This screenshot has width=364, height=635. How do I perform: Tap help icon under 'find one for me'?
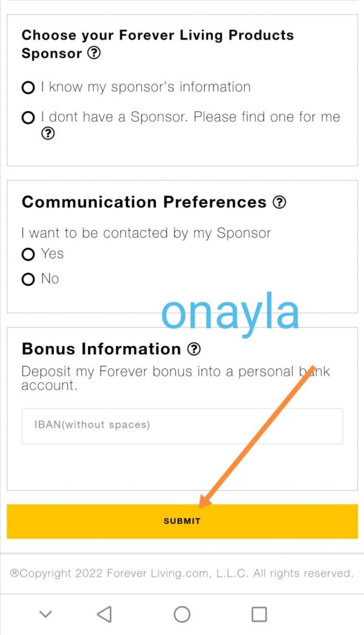(x=47, y=134)
